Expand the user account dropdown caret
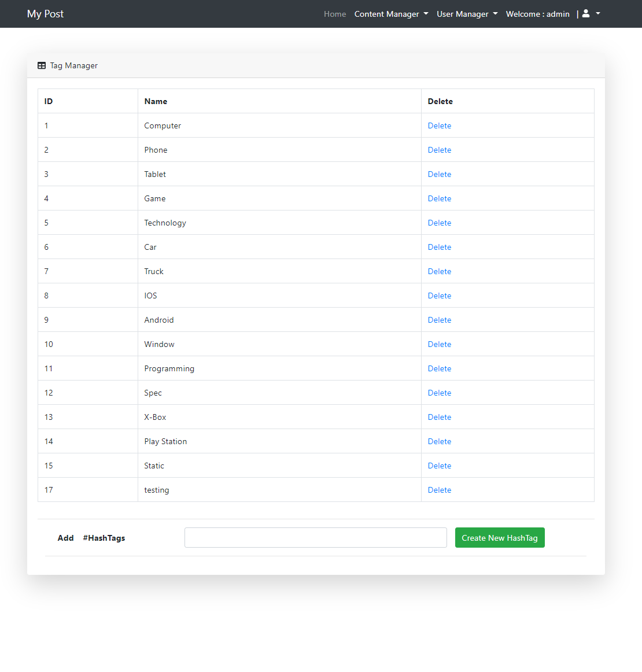Viewport: 642px width, 672px height. [x=598, y=14]
